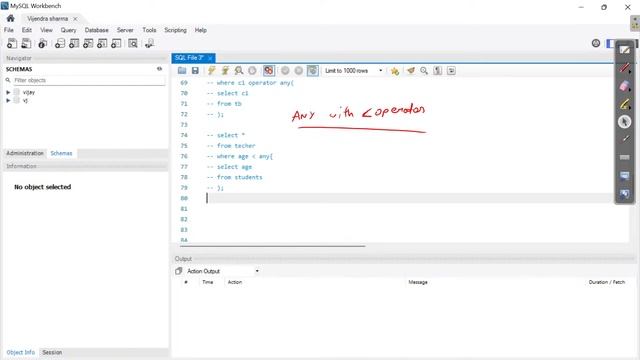This screenshot has height=360, width=640.
Task: Expand the vj schema
Action: pyautogui.click(x=8, y=100)
